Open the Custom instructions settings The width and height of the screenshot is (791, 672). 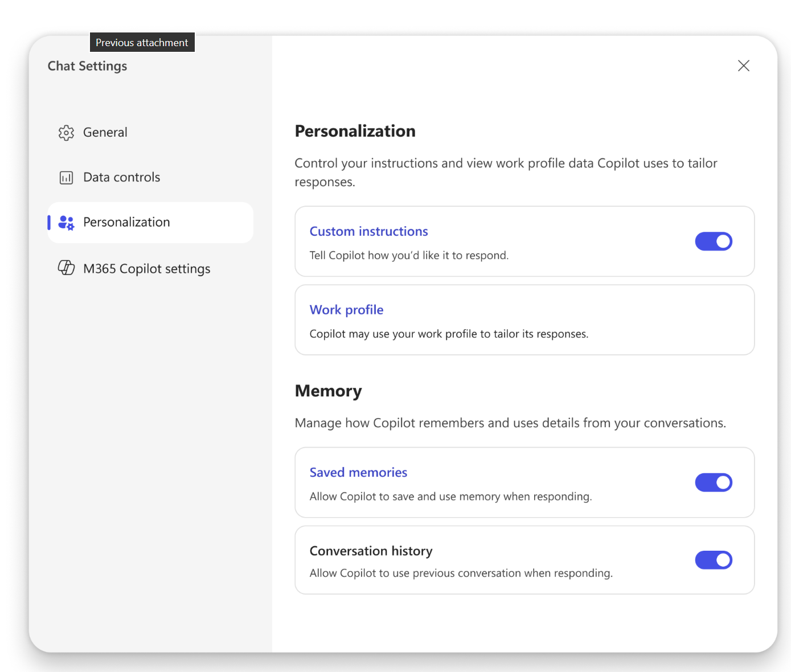click(x=368, y=231)
